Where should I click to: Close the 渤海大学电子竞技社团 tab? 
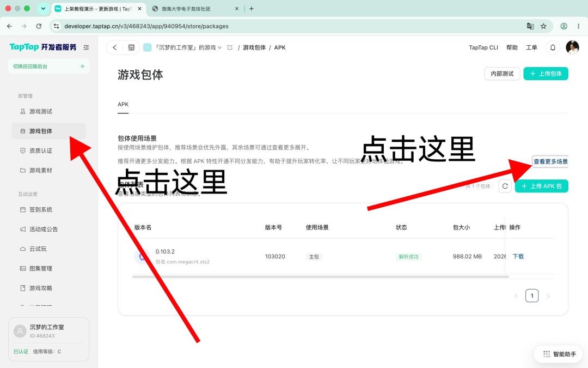237,8
